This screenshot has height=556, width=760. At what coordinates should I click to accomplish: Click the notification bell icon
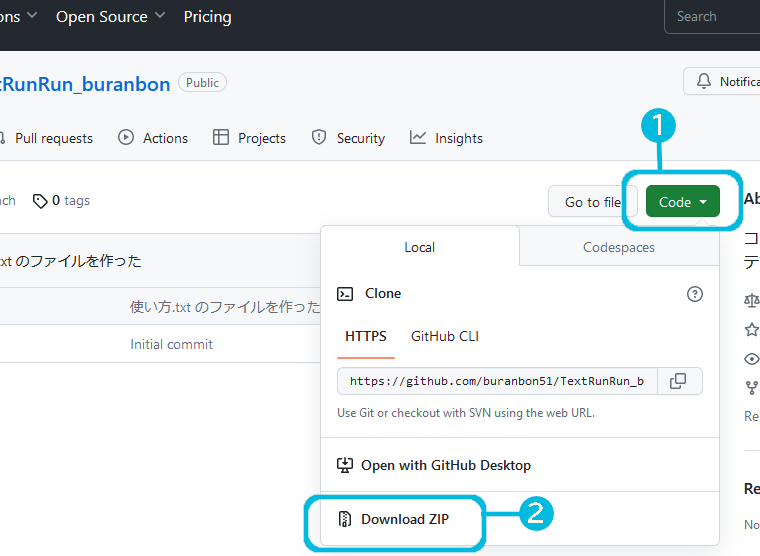(x=703, y=82)
